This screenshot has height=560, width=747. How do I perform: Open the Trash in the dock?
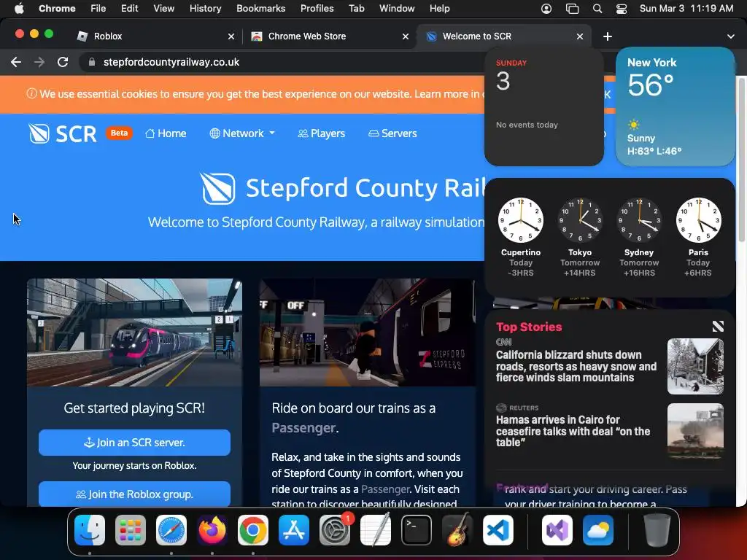click(657, 530)
